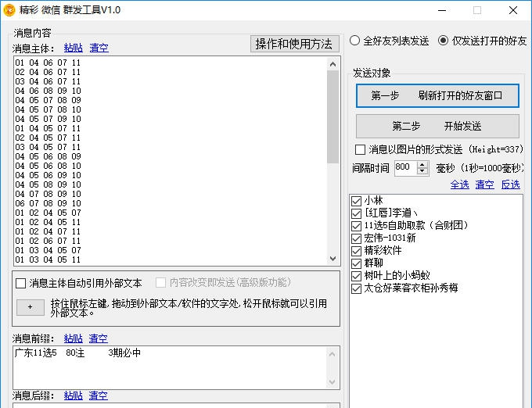Uncheck the 精彩软件 recipient checkbox
The width and height of the screenshot is (532, 408).
coord(356,251)
